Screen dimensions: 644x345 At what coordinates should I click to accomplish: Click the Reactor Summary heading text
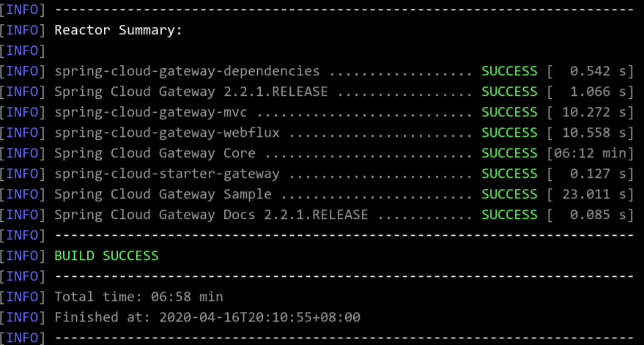point(118,30)
